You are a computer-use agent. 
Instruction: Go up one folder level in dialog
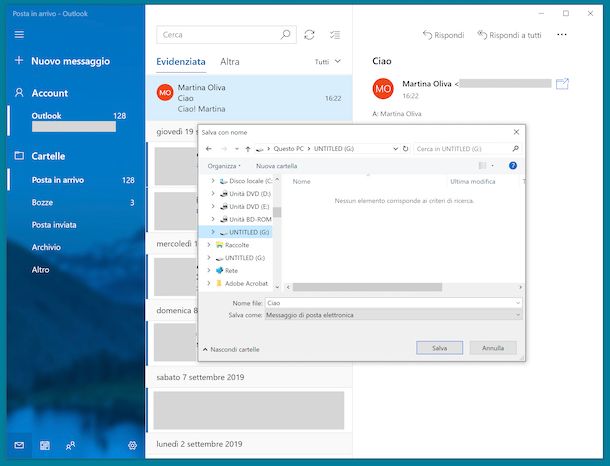(x=248, y=149)
